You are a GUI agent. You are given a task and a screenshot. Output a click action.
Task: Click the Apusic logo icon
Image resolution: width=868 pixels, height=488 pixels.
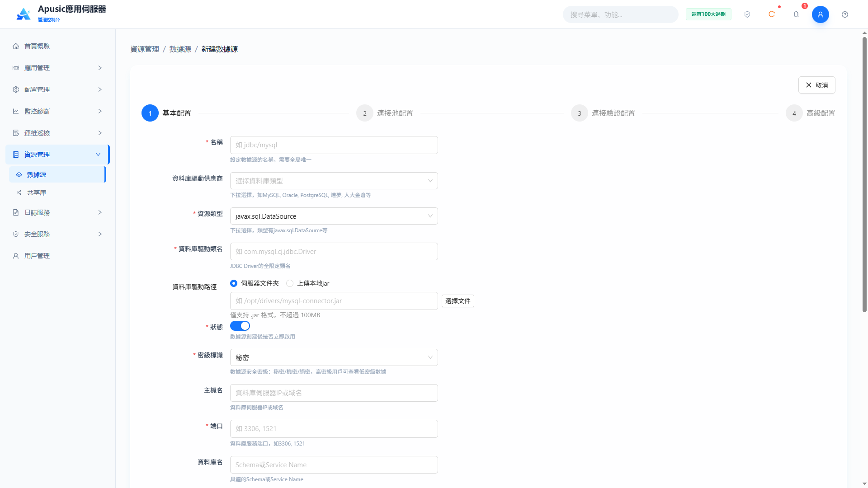point(24,14)
